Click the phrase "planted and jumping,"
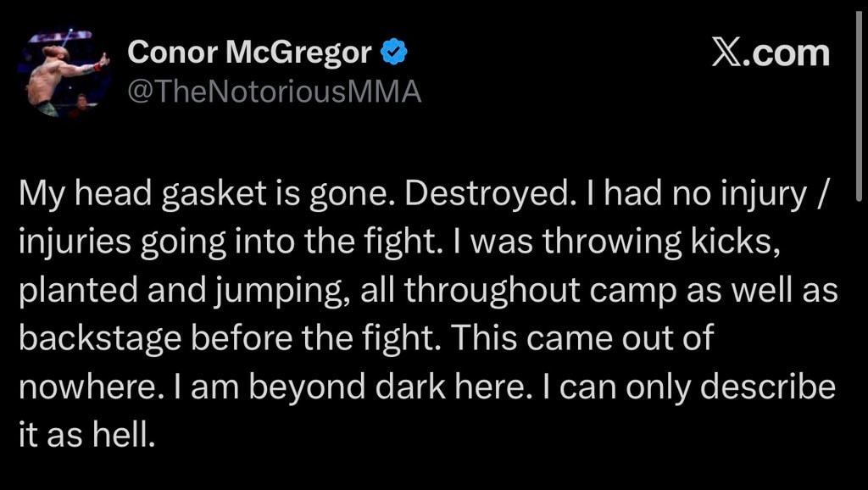 (x=184, y=291)
